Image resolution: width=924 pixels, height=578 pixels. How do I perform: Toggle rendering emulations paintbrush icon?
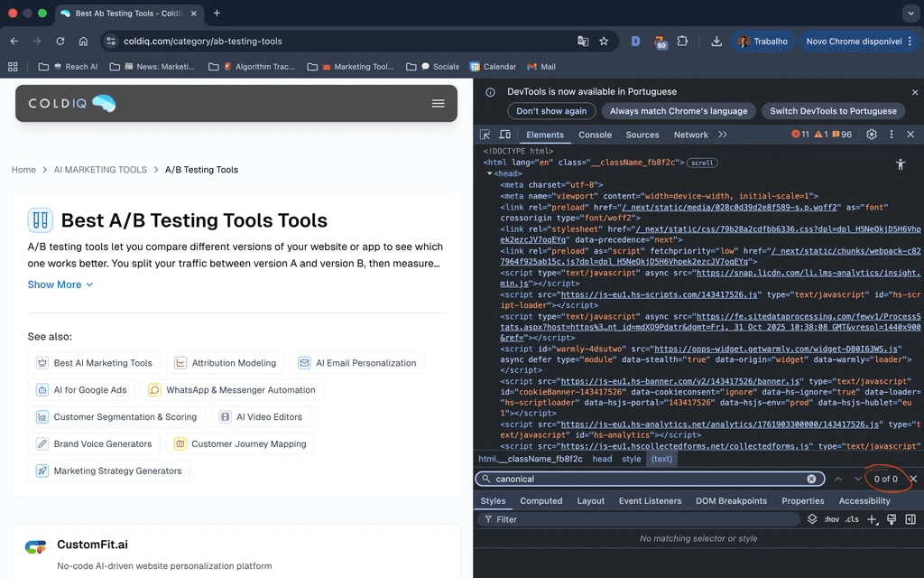[892, 519]
